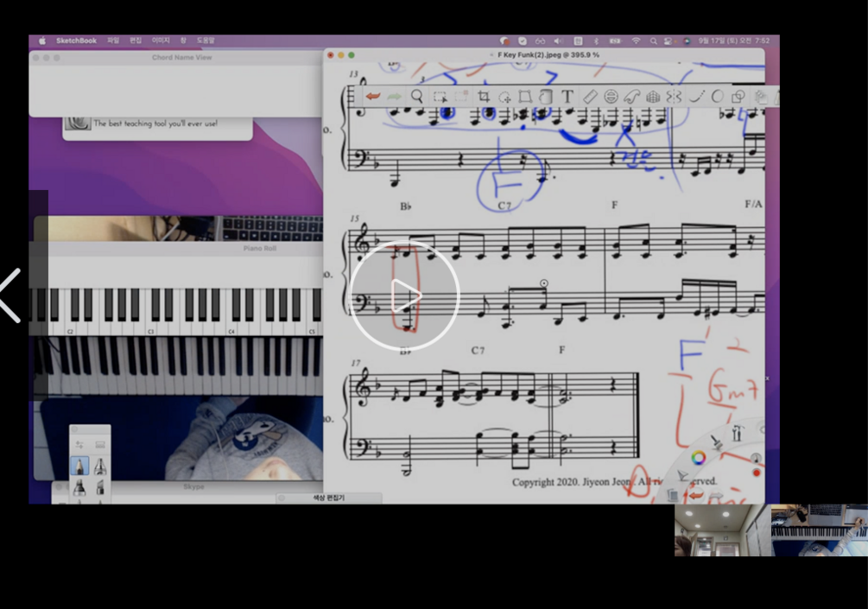Open the color wheel in lagoon

tap(699, 457)
